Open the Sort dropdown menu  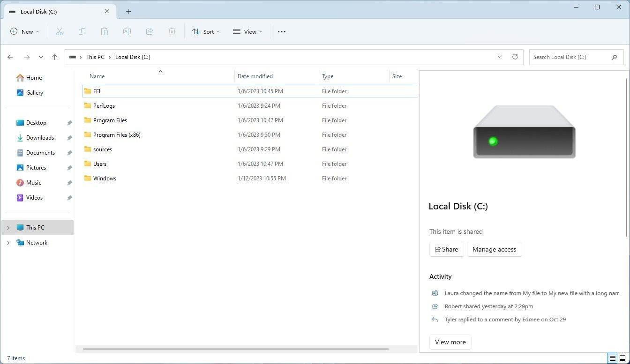[x=206, y=31]
